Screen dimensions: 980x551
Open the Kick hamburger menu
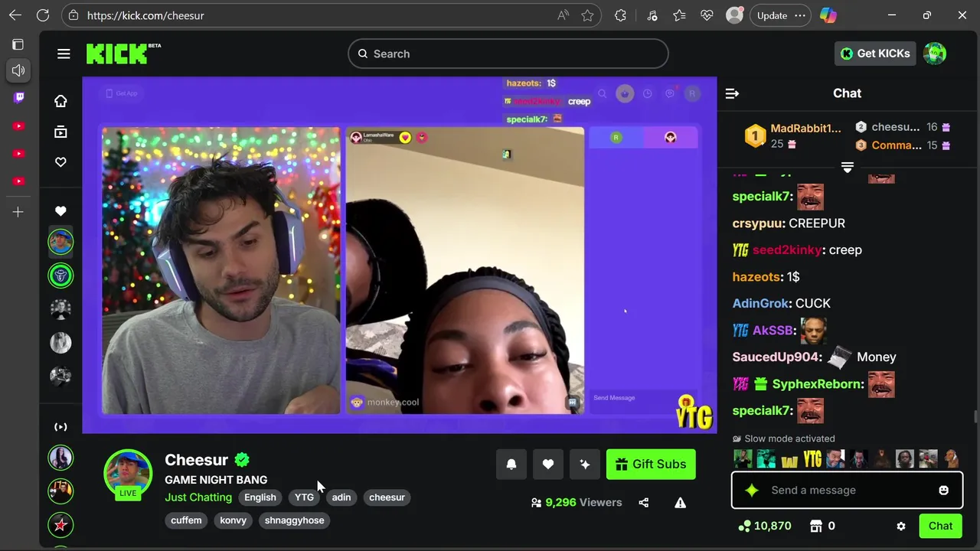tap(64, 54)
